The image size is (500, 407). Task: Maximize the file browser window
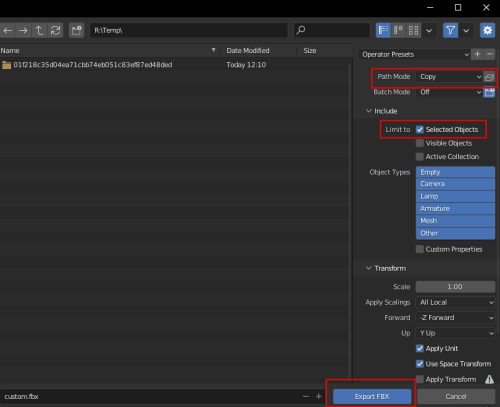point(458,7)
